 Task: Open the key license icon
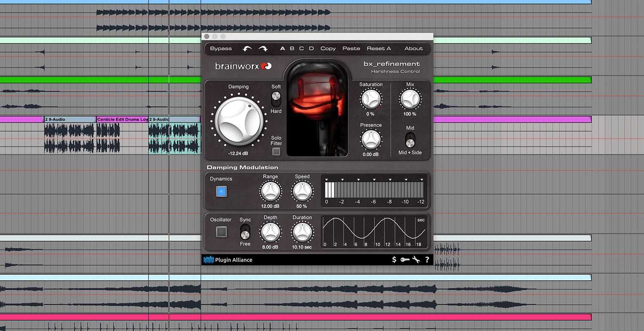tap(405, 259)
